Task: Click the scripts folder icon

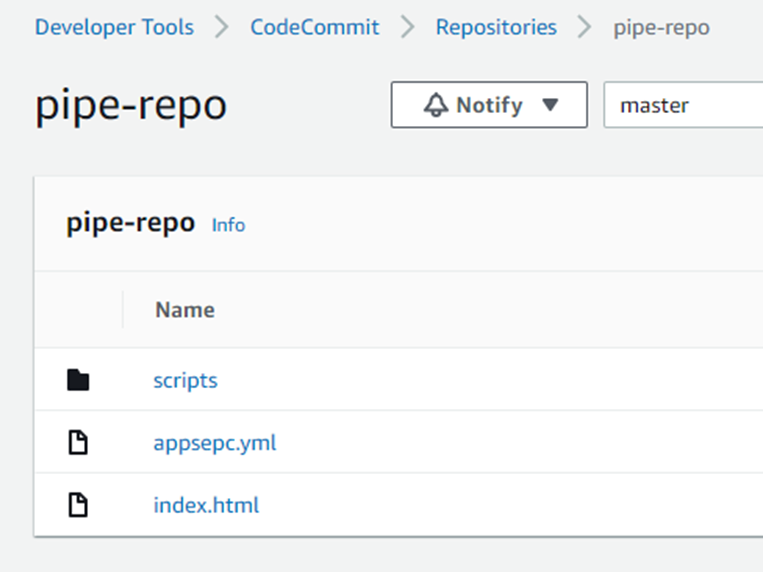Action: pyautogui.click(x=78, y=380)
